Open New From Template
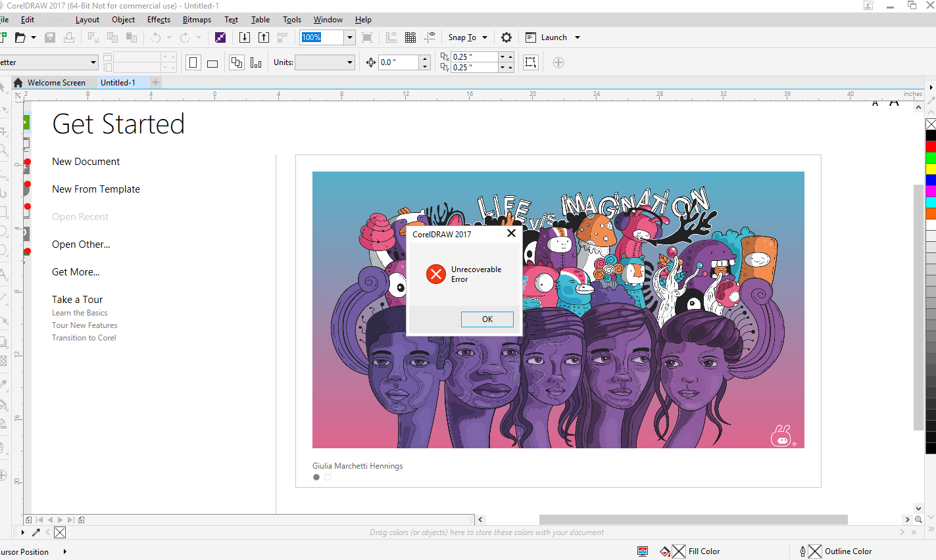The image size is (936, 560). pyautogui.click(x=96, y=189)
